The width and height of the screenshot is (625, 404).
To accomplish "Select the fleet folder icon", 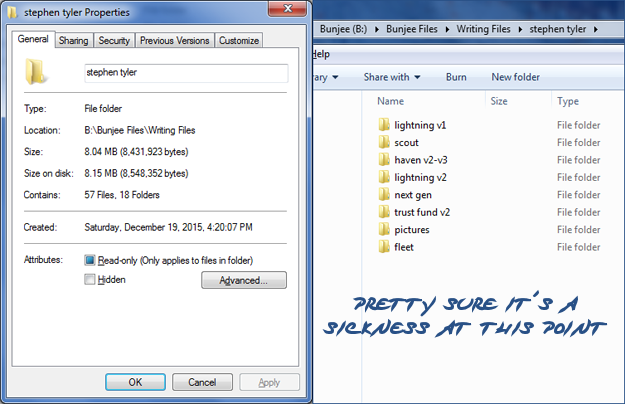I will click(x=385, y=247).
